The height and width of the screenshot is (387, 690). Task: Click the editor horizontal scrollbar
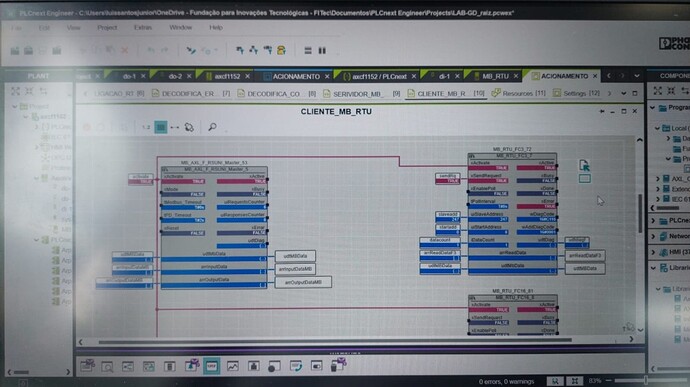pyautogui.click(x=334, y=340)
